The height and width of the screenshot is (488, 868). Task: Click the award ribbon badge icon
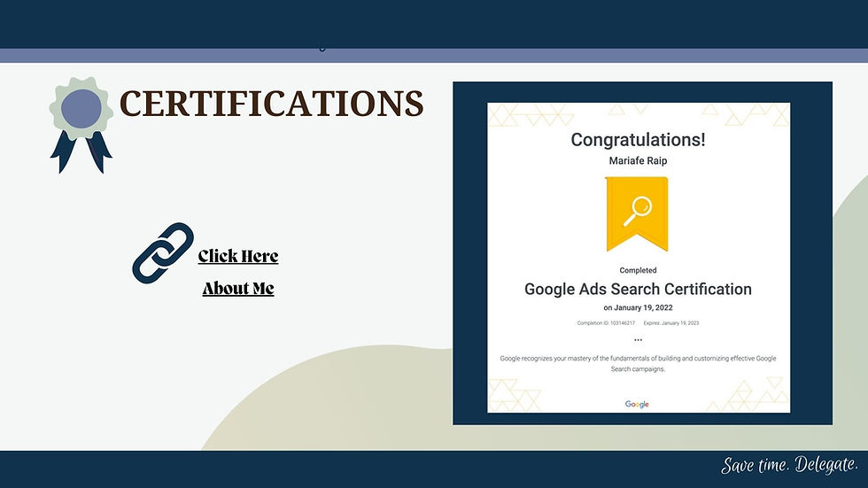(x=81, y=125)
